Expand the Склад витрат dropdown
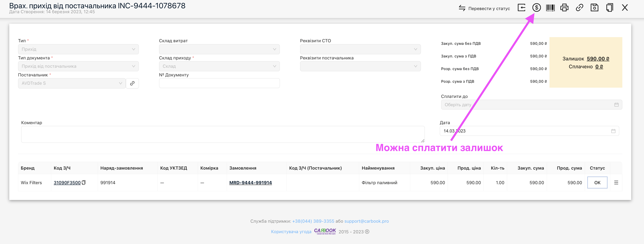The image size is (644, 244). (x=219, y=49)
